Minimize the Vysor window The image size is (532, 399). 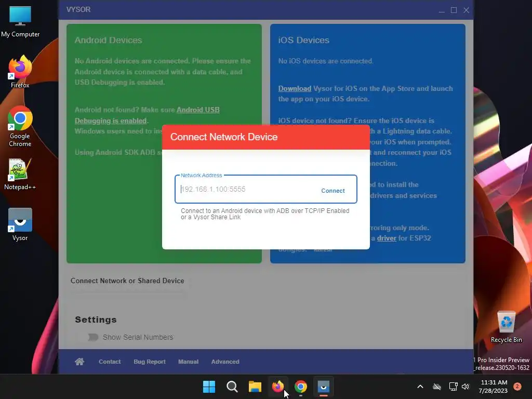[442, 10]
